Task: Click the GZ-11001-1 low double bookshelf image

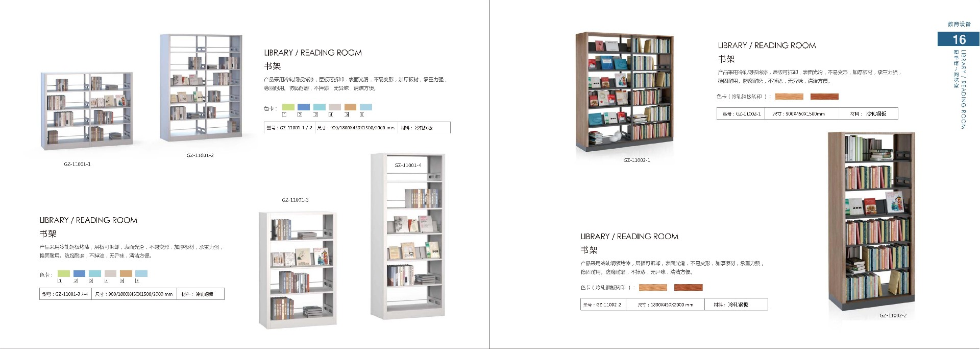Action: click(x=87, y=110)
